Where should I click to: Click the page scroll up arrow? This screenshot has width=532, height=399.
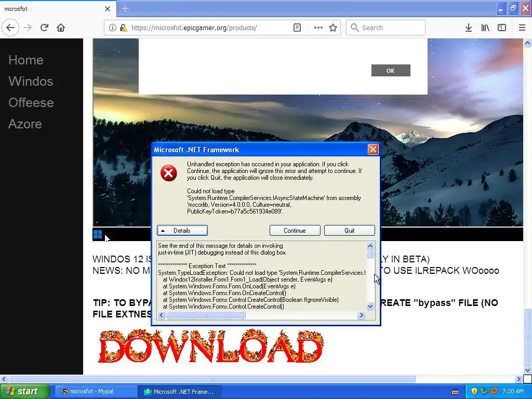click(528, 43)
